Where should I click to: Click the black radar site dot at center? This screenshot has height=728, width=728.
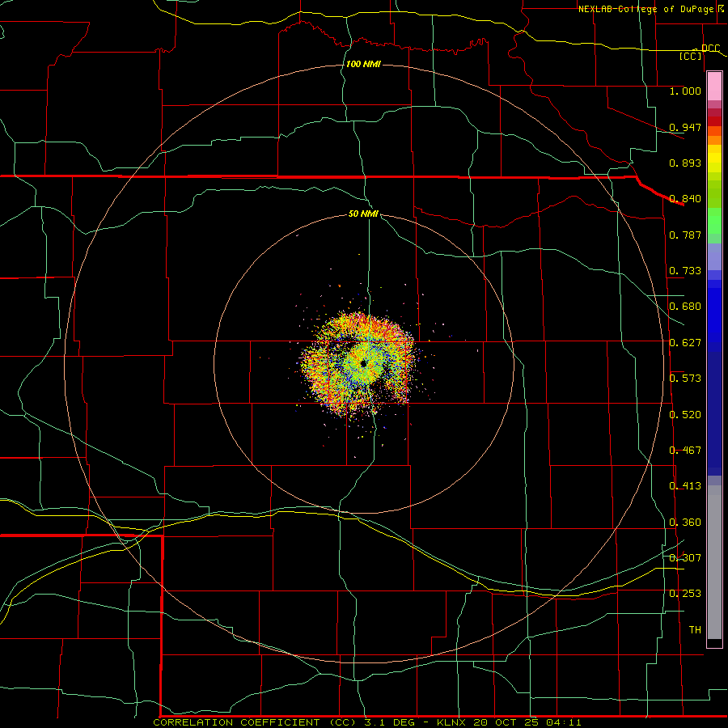pyautogui.click(x=363, y=363)
